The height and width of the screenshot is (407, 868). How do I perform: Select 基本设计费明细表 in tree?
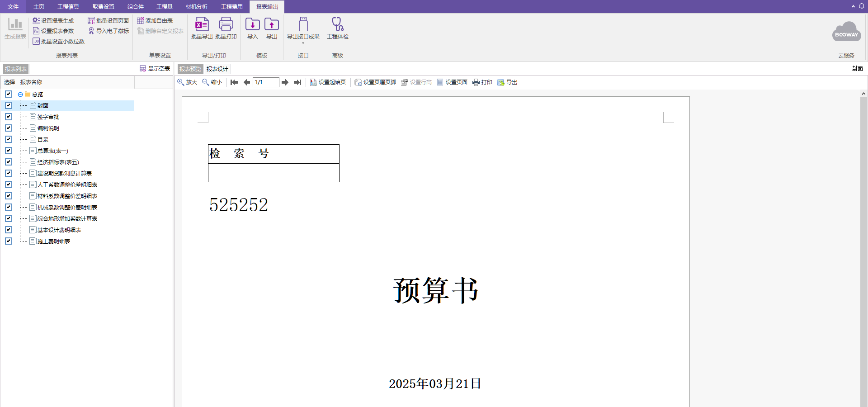tap(59, 230)
